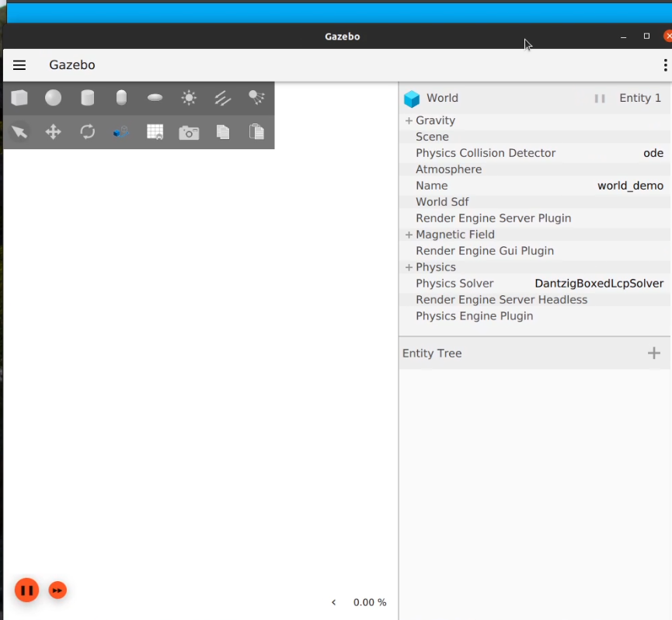
Task: Activate the select mode arrow
Action: click(x=19, y=131)
